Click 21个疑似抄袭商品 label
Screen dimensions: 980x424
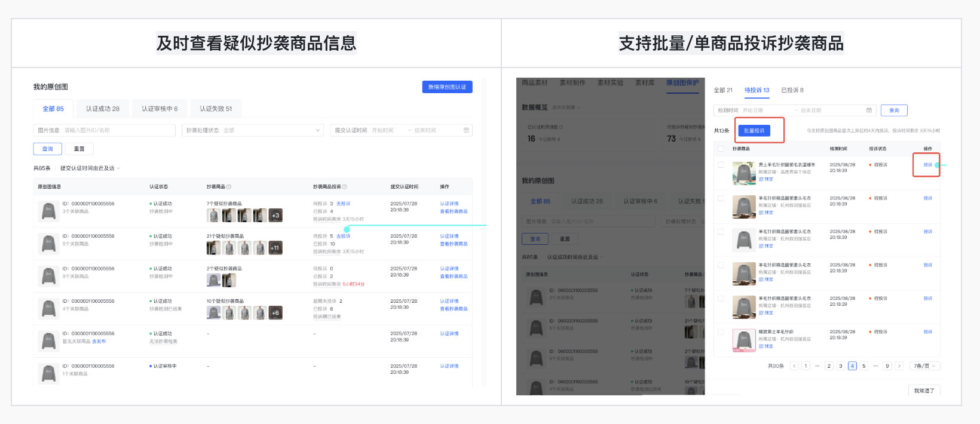(x=225, y=236)
